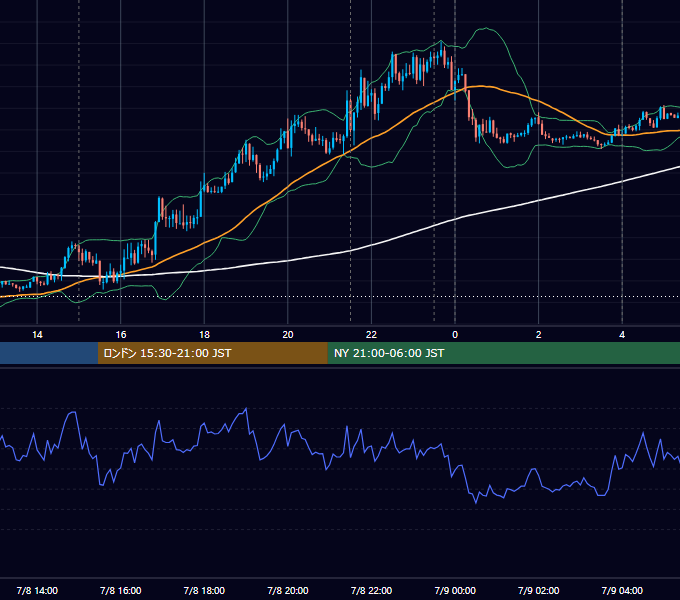Viewport: 680px width, 600px height.
Task: Click the 22 hour label on price chart axis
Action: [x=371, y=335]
